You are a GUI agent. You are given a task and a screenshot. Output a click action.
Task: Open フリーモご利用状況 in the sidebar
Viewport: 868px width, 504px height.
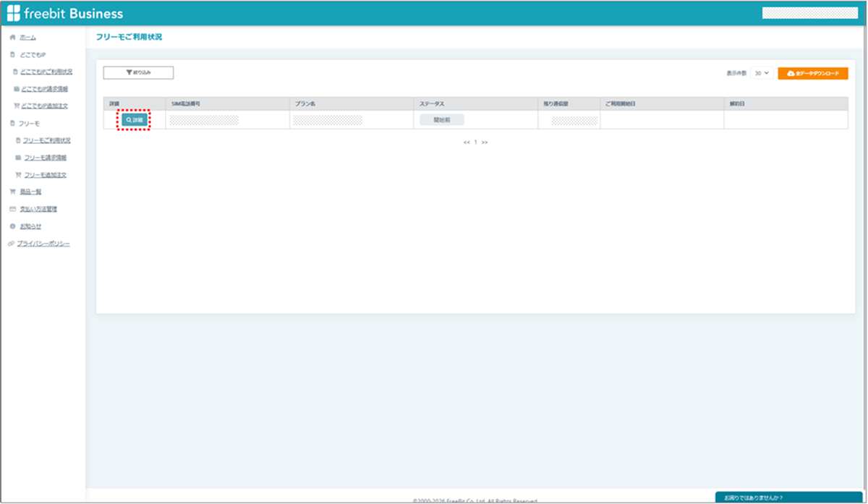47,140
